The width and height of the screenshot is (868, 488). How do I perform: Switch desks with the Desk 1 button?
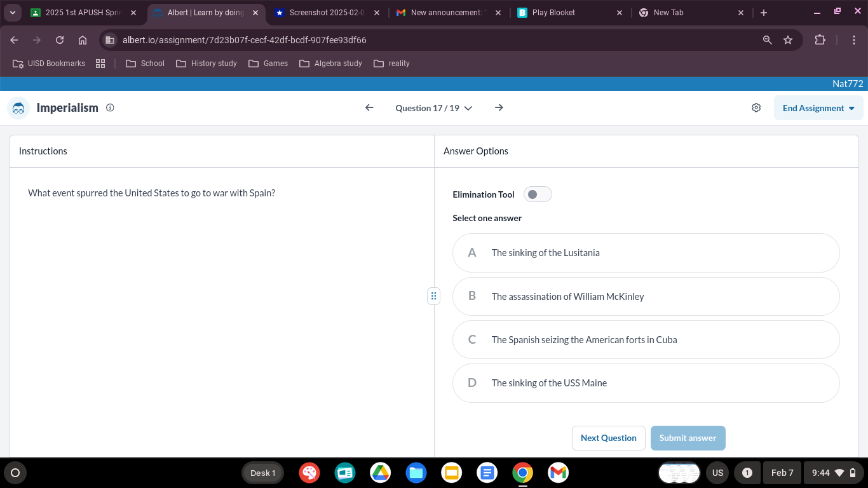pyautogui.click(x=263, y=473)
